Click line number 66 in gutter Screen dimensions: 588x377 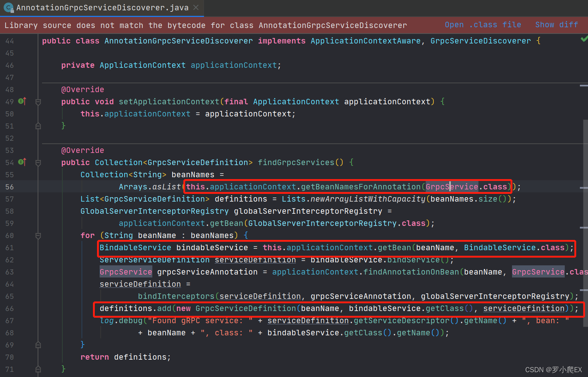click(x=10, y=308)
